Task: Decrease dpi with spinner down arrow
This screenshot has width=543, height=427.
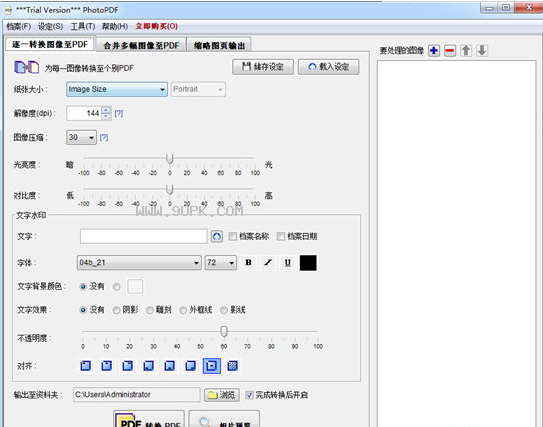Action: pyautogui.click(x=106, y=117)
